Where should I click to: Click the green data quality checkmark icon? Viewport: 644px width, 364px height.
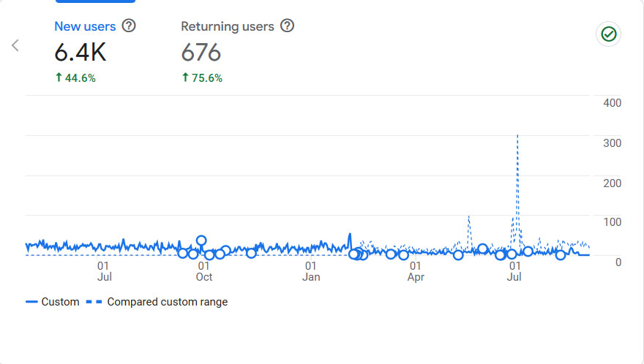tap(608, 34)
